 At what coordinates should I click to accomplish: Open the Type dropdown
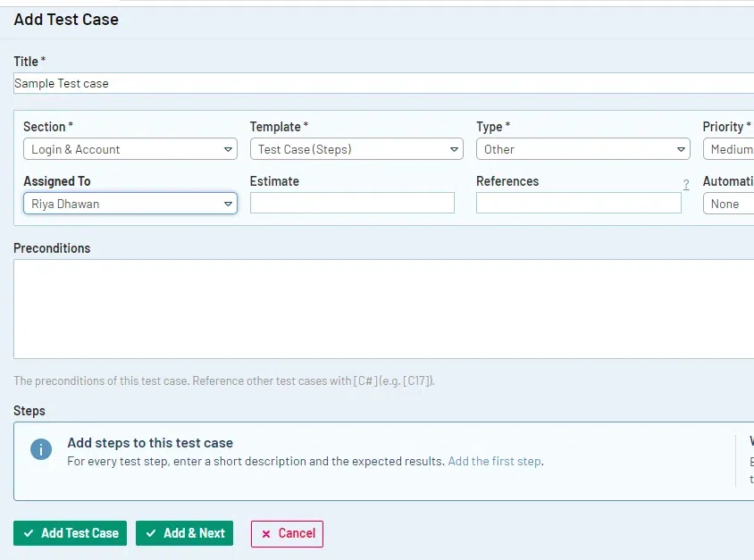(582, 149)
